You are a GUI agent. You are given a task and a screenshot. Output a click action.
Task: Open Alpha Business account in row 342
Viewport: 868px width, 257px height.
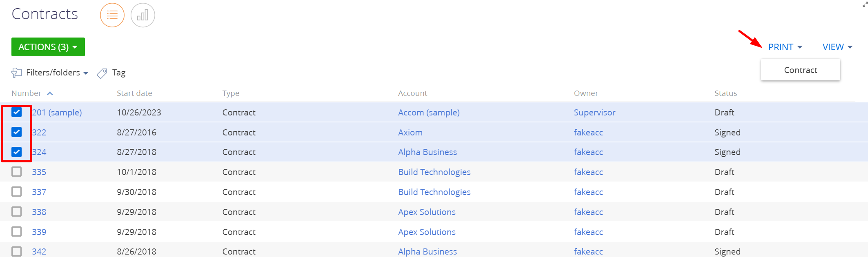pyautogui.click(x=427, y=251)
